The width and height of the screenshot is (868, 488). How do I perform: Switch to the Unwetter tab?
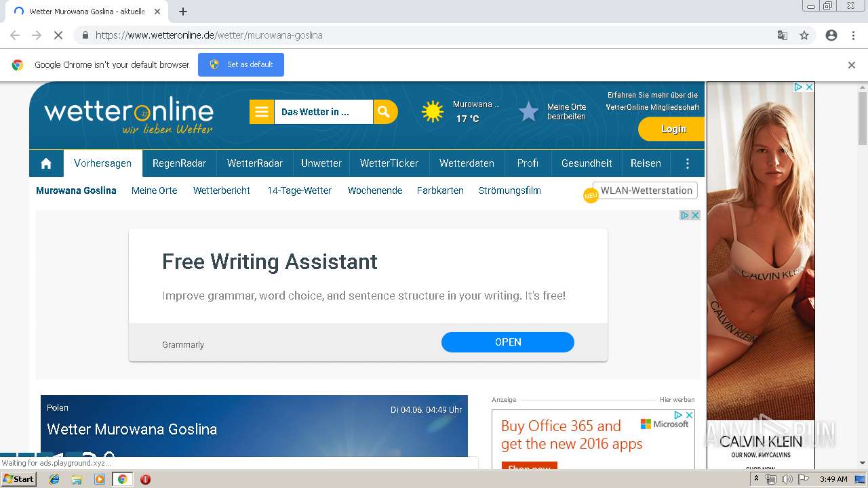[x=321, y=163]
